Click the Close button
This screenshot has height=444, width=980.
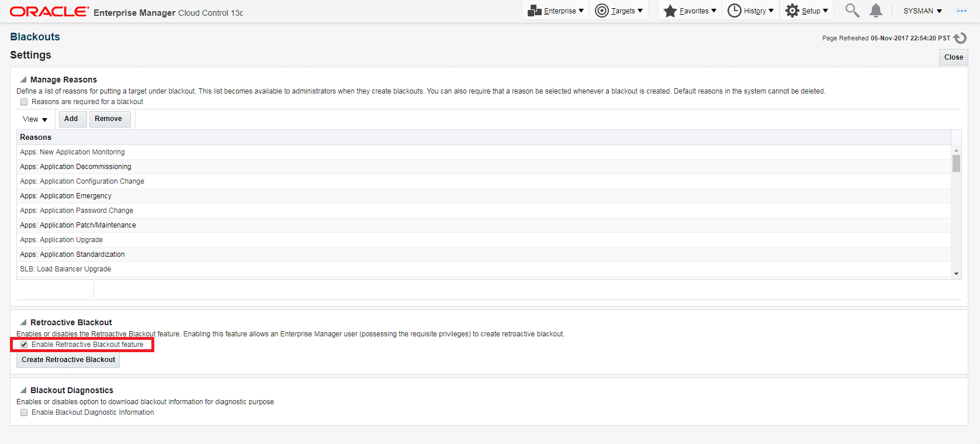tap(954, 57)
